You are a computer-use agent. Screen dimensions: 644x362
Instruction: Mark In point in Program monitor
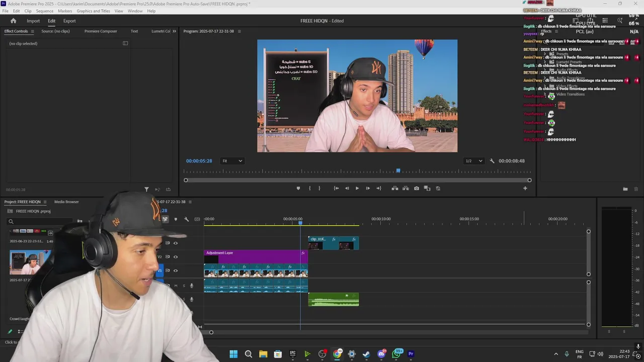click(309, 188)
